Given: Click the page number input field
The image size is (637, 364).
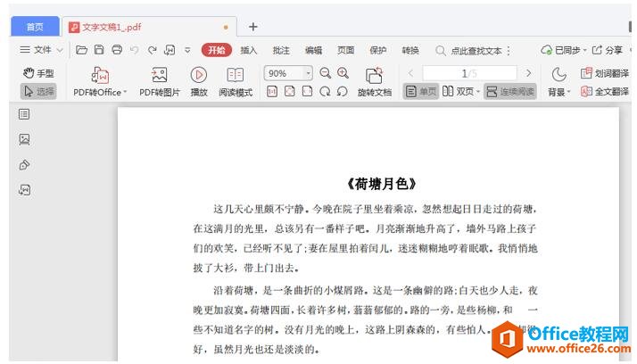Looking at the screenshot, I should pos(469,73).
